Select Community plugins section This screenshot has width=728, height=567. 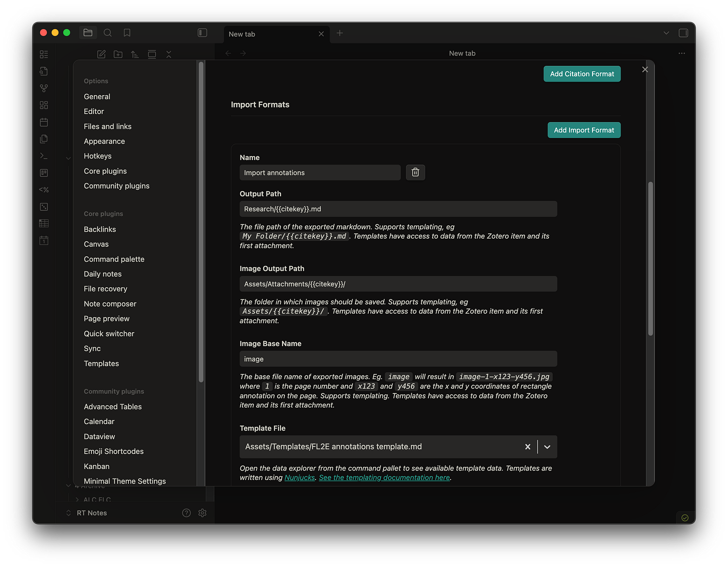coord(116,186)
